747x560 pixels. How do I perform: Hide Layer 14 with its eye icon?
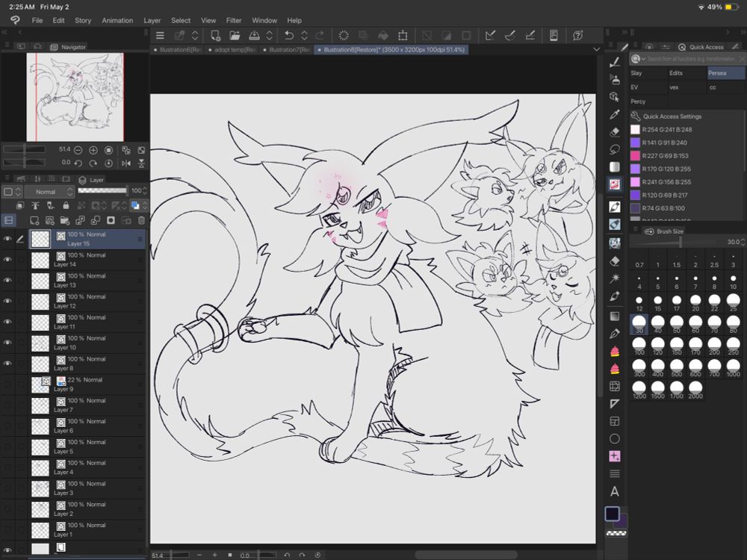point(7,260)
